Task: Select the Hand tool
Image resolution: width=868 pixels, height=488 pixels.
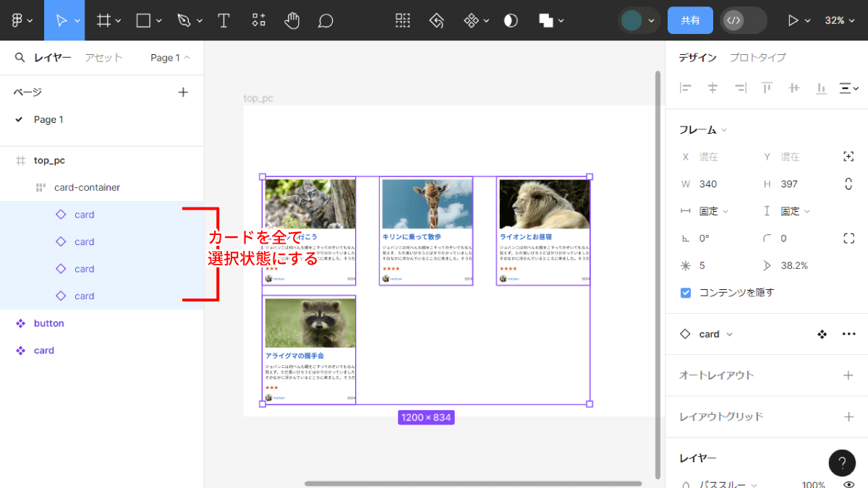Action: pos(292,20)
